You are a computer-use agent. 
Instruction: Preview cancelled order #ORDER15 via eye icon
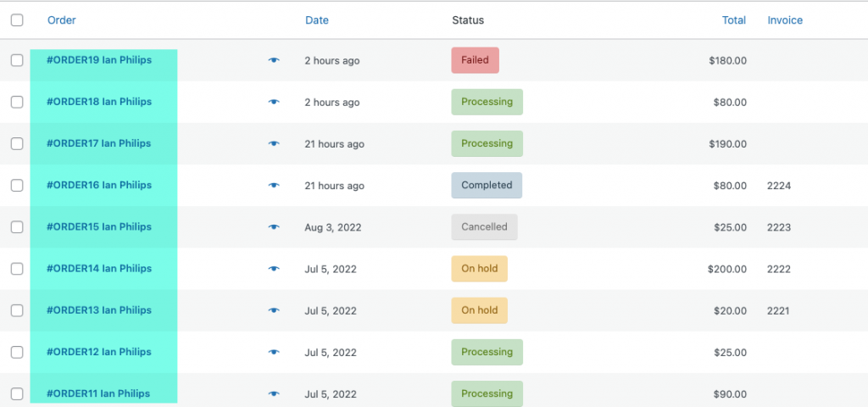coord(274,227)
